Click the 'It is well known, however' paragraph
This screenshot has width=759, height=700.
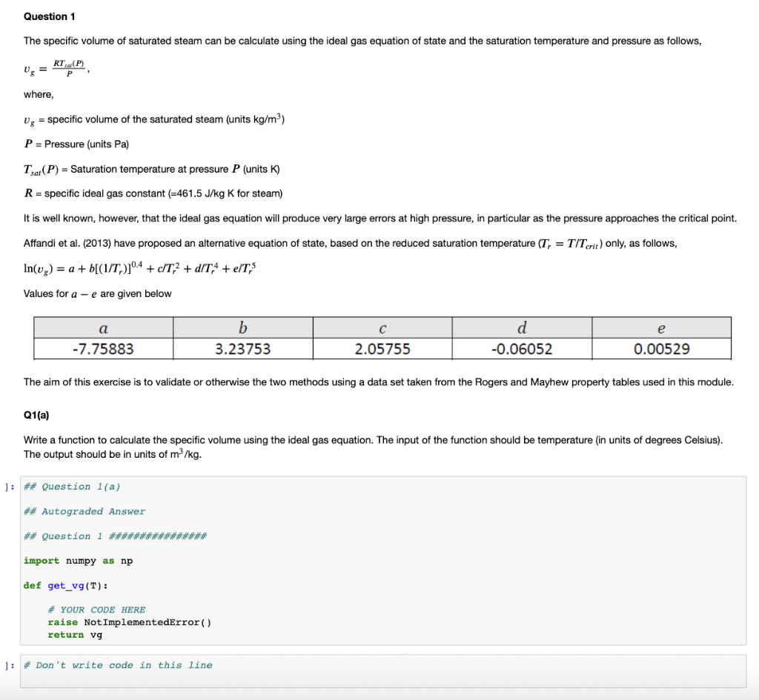click(x=380, y=219)
